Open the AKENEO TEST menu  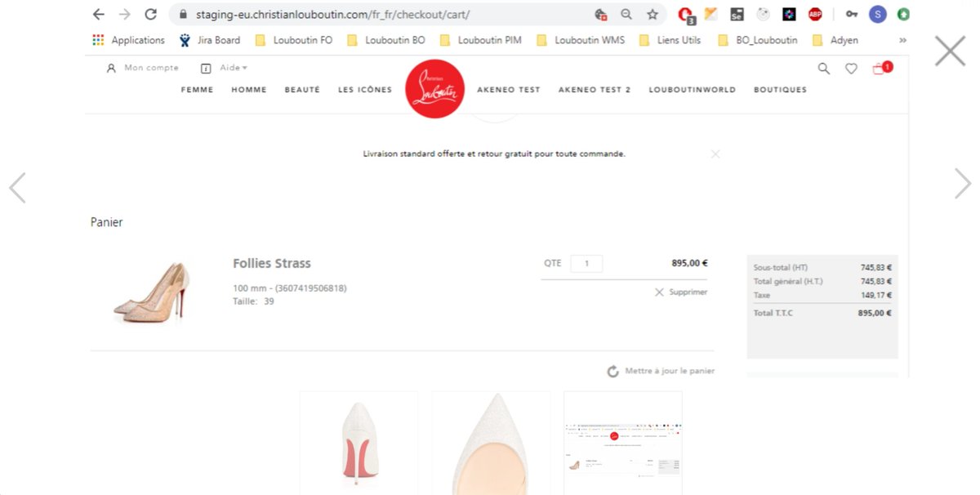click(509, 90)
